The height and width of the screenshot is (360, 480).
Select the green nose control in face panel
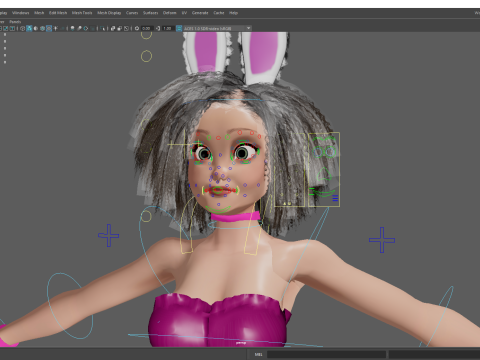point(323,174)
